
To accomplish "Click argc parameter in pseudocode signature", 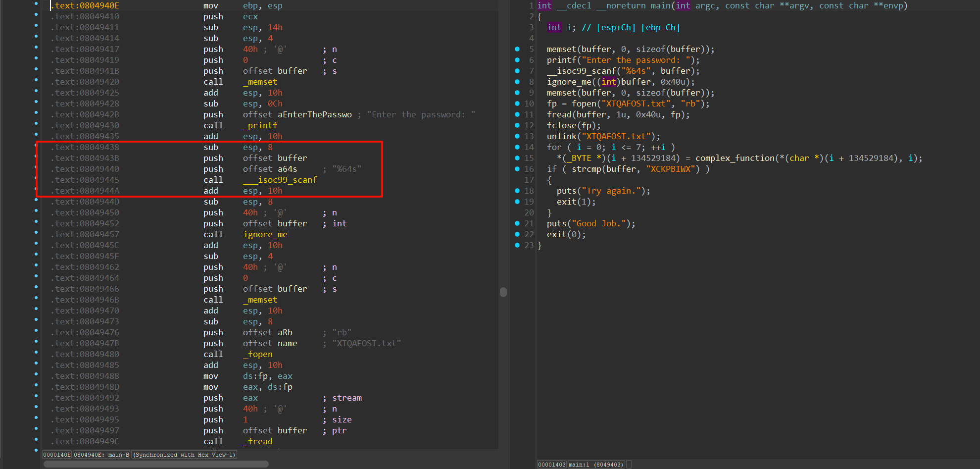I will pyautogui.click(x=705, y=5).
